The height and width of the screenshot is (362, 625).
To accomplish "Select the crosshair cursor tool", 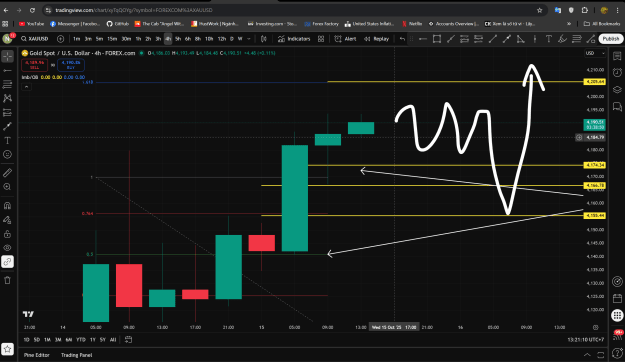I will [x=8, y=57].
